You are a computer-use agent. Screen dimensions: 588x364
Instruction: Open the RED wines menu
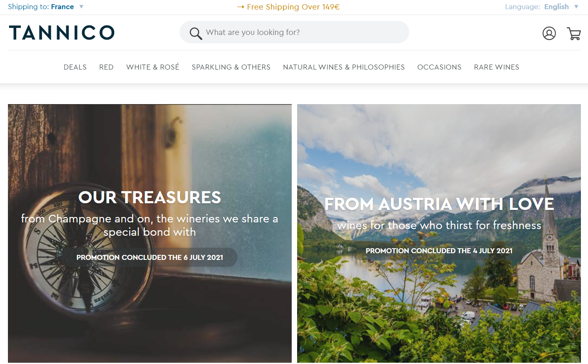[106, 67]
